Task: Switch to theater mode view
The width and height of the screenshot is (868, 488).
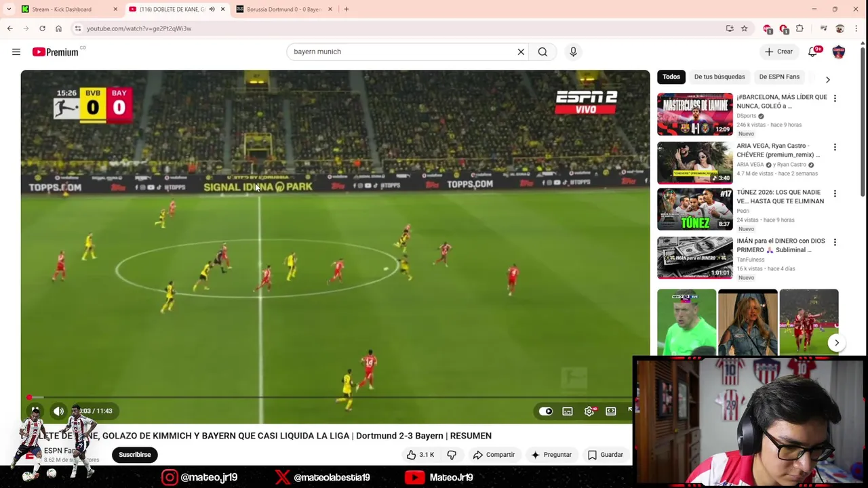Action: (611, 411)
